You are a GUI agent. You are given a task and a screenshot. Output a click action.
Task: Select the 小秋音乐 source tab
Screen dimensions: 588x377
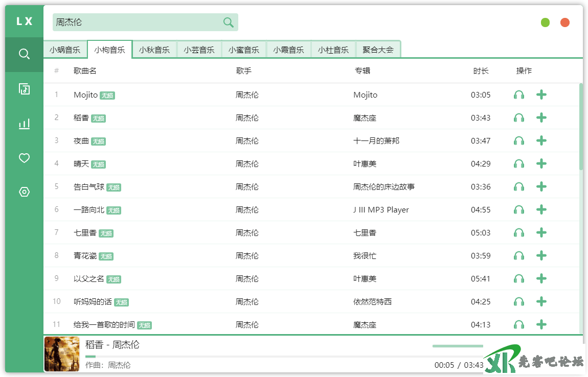pyautogui.click(x=154, y=50)
